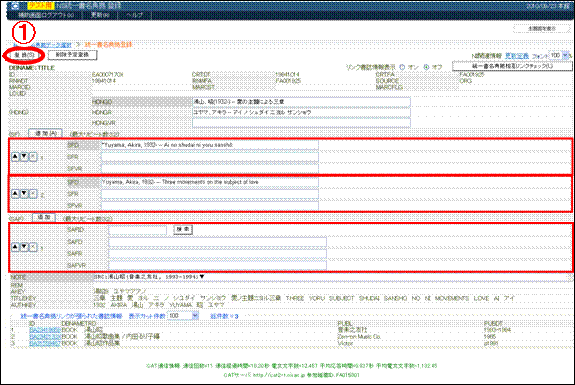The height and width of the screenshot is (385, 575).
Task: Move the SAF entry up
Action: click(x=15, y=247)
